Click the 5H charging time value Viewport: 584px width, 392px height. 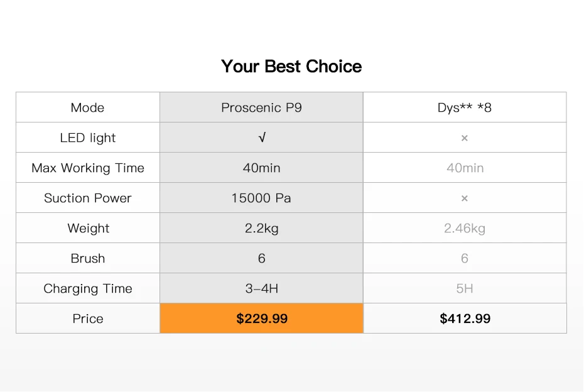[x=465, y=288]
